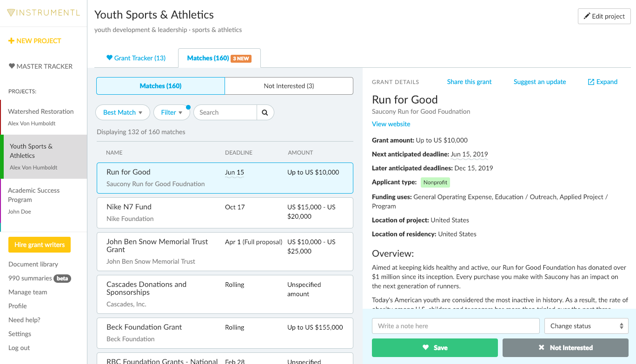This screenshot has width=636, height=364.
Task: Click the plus New Project button
Action: [35, 41]
